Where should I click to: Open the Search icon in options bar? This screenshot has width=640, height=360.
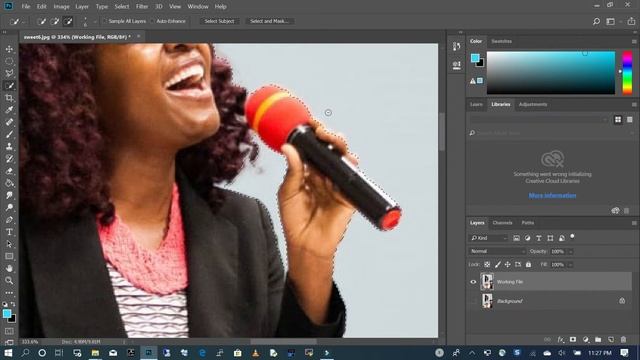click(x=596, y=21)
